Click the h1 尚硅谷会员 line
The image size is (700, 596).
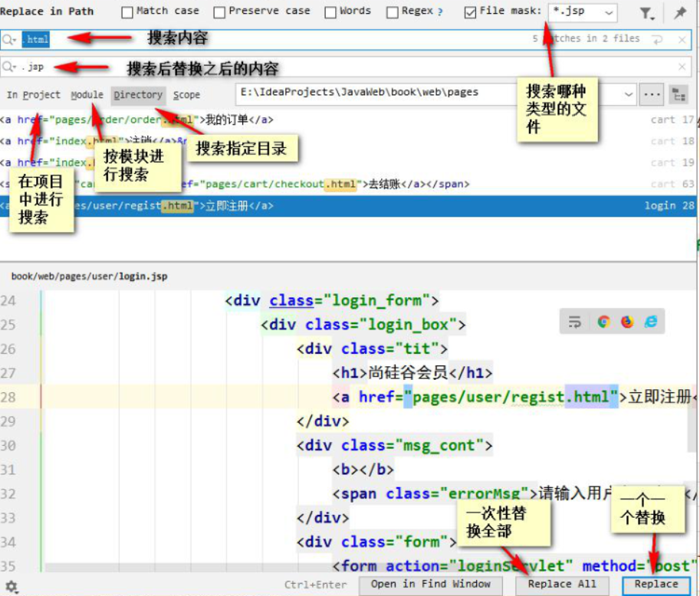[x=412, y=372]
